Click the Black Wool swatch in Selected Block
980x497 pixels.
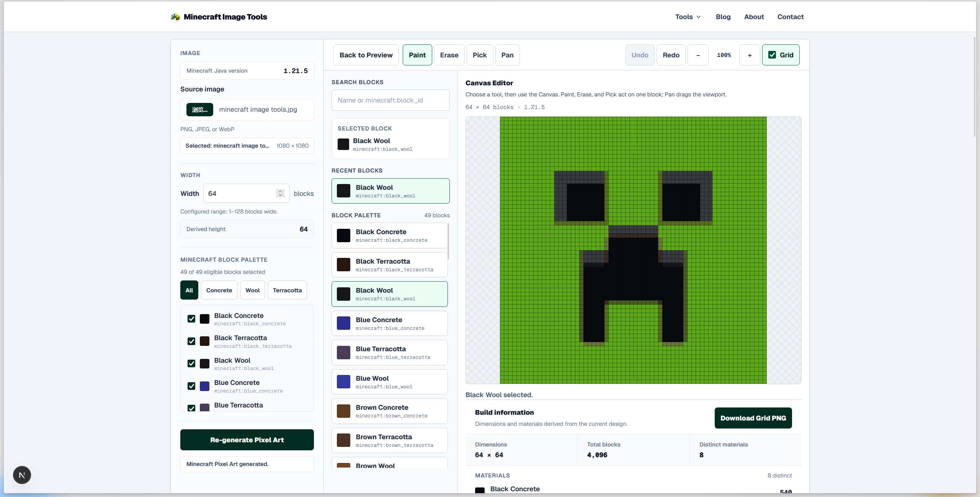tap(343, 144)
